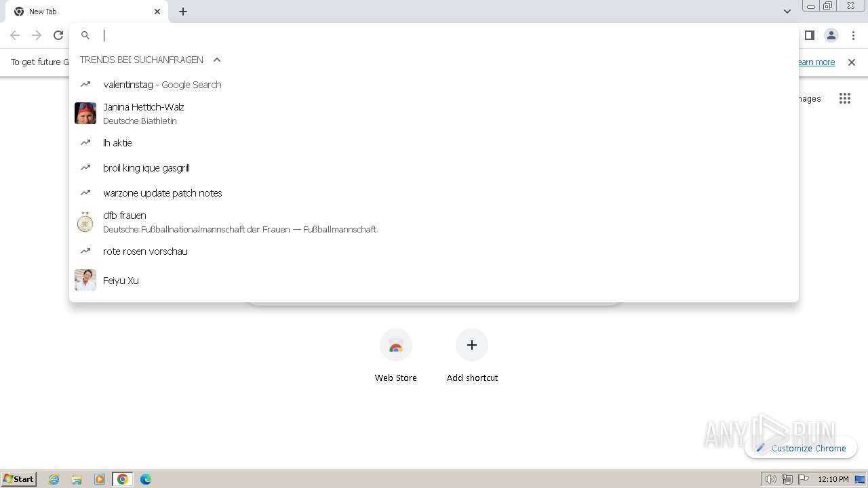This screenshot has height=488, width=868.
Task: Open the Windows Start menu
Action: tap(19, 479)
